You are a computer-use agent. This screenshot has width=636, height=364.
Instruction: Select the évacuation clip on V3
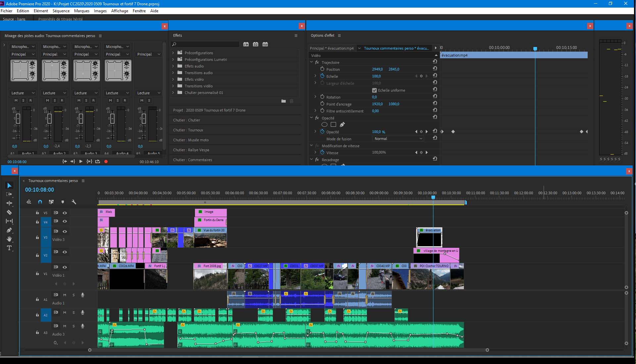pos(429,237)
